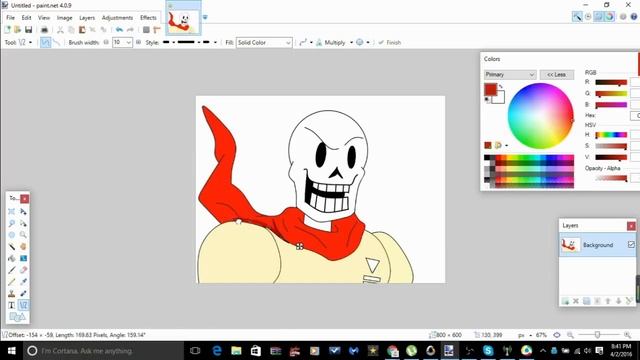Click the New image toolbar icon
The image size is (640, 360).
pyautogui.click(x=7, y=29)
